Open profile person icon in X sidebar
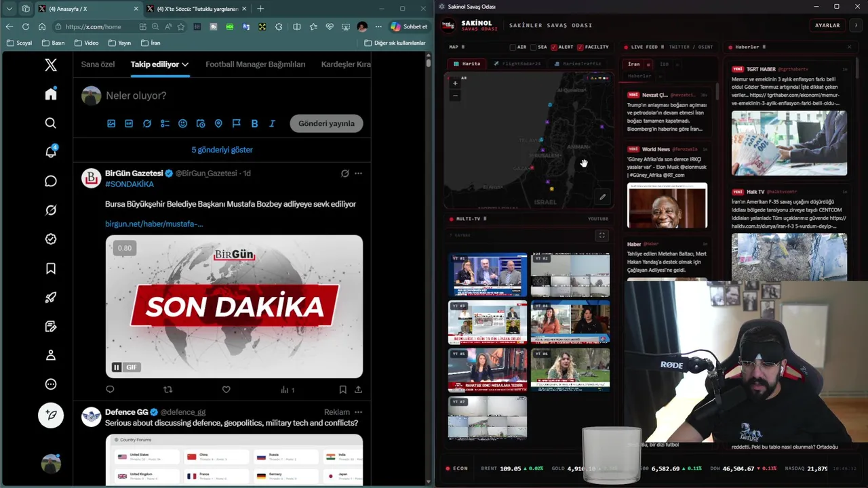Image resolution: width=868 pixels, height=488 pixels. pos(51,355)
